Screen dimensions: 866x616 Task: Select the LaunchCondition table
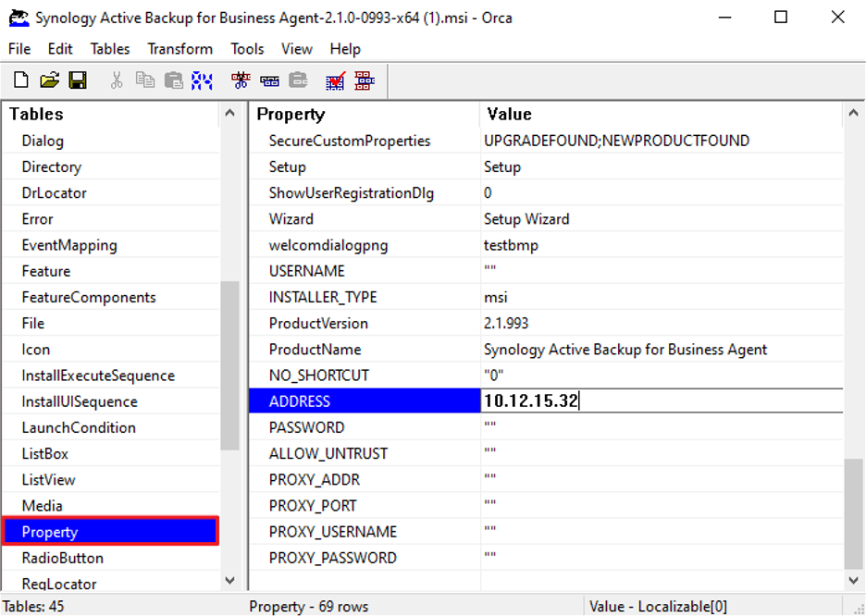[x=110, y=427]
